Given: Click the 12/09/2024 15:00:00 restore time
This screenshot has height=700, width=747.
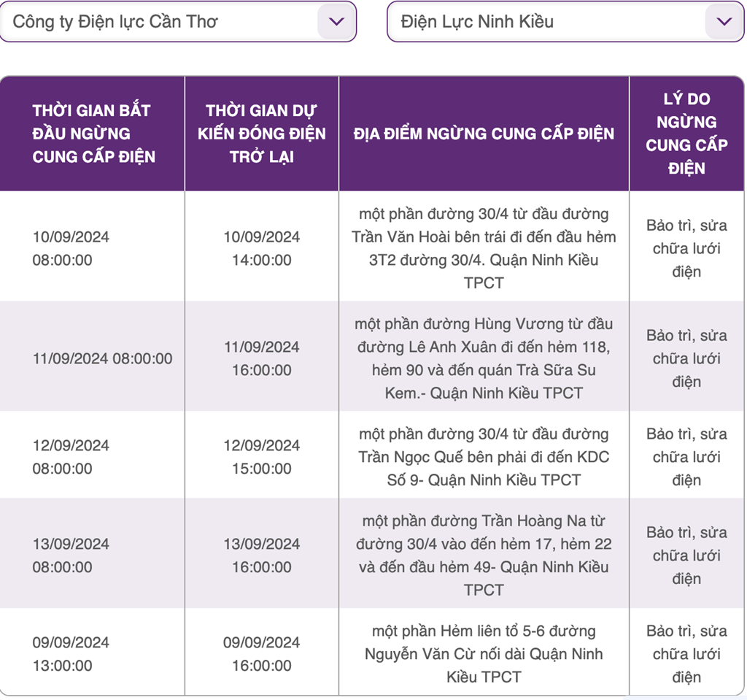Looking at the screenshot, I should tap(262, 457).
